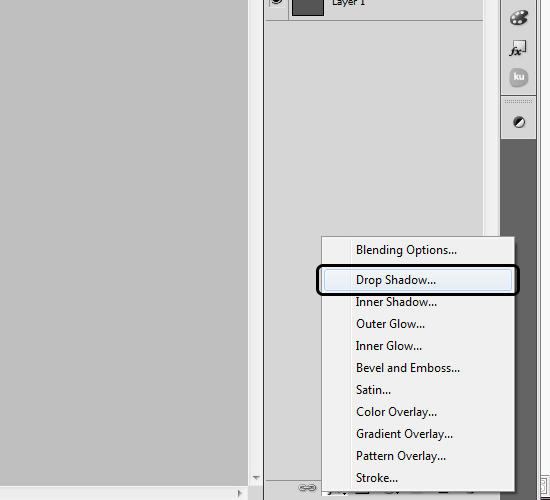This screenshot has width=550, height=500.
Task: Open the Adjustments panel icon
Action: tap(519, 122)
